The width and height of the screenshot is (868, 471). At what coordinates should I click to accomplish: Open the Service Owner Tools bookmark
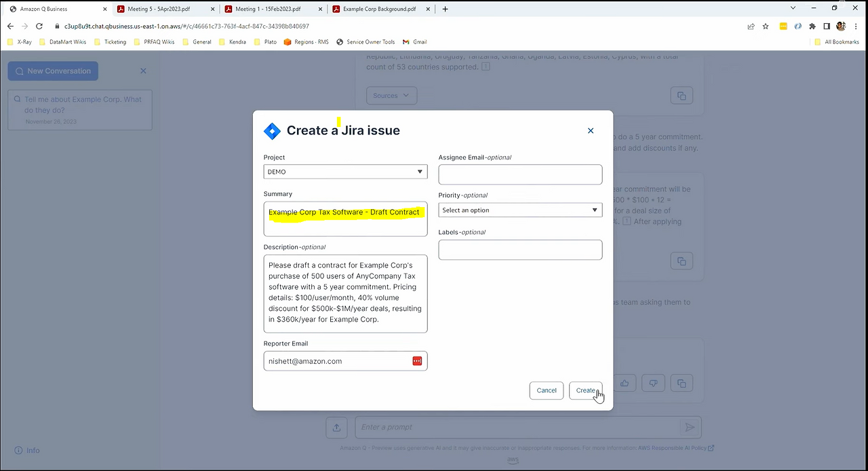coord(365,41)
